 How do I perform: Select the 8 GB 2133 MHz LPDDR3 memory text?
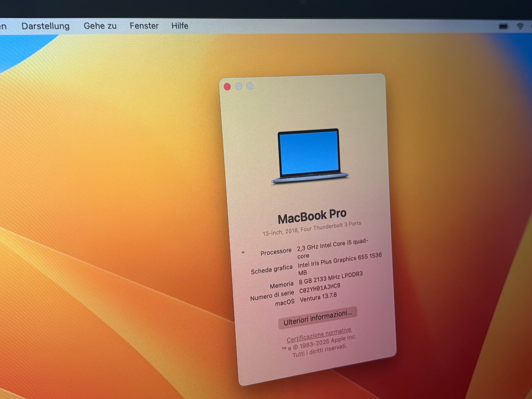click(x=331, y=278)
